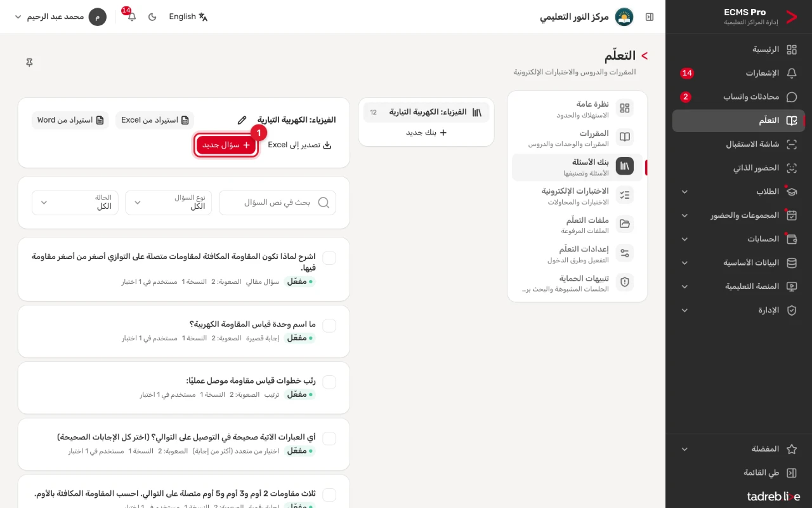Switch to dark mode moon icon
This screenshot has height=508, width=812.
pyautogui.click(x=152, y=17)
